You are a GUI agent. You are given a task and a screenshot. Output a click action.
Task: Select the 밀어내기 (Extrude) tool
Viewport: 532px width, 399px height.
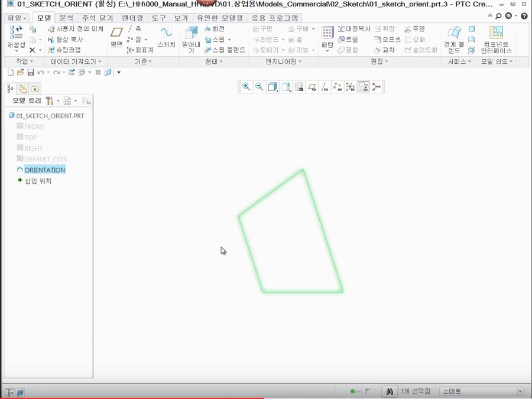coord(191,40)
